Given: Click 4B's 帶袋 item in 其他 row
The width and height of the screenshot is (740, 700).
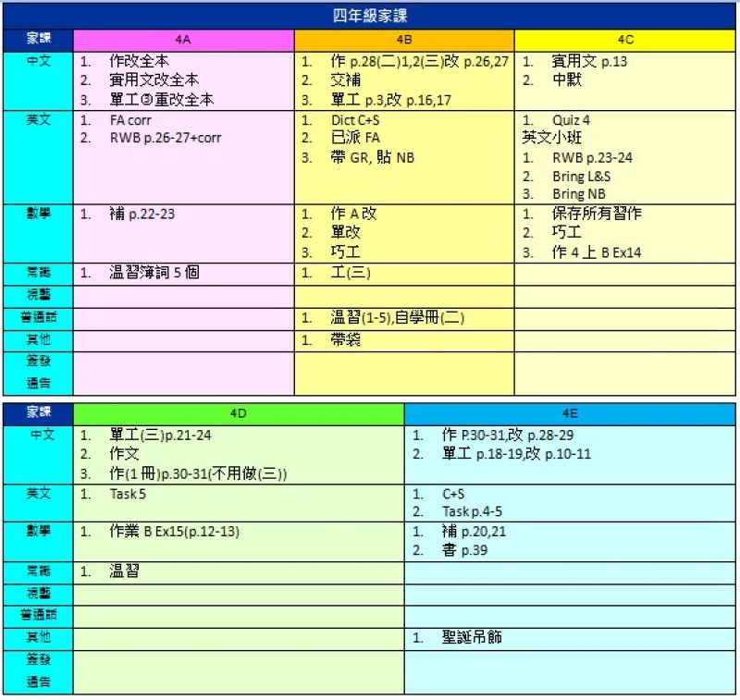Looking at the screenshot, I should point(345,340).
